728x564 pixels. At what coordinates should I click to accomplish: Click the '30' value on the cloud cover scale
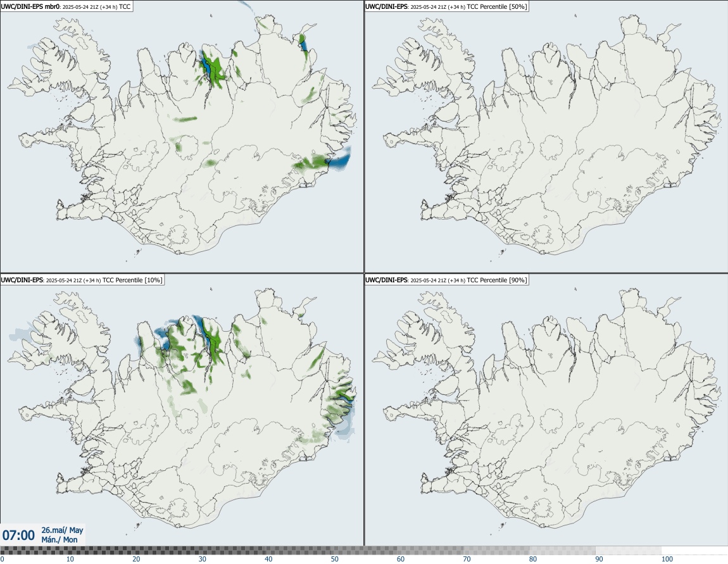click(x=203, y=559)
